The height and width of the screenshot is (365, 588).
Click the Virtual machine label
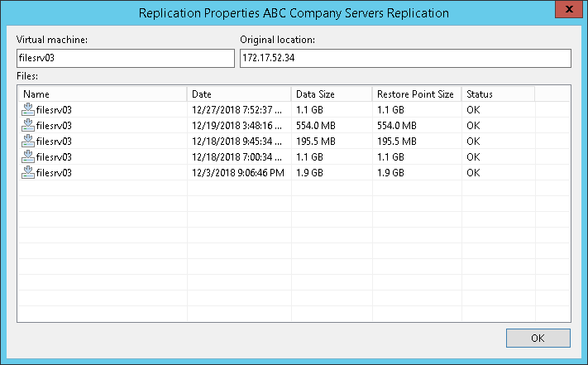pos(52,40)
